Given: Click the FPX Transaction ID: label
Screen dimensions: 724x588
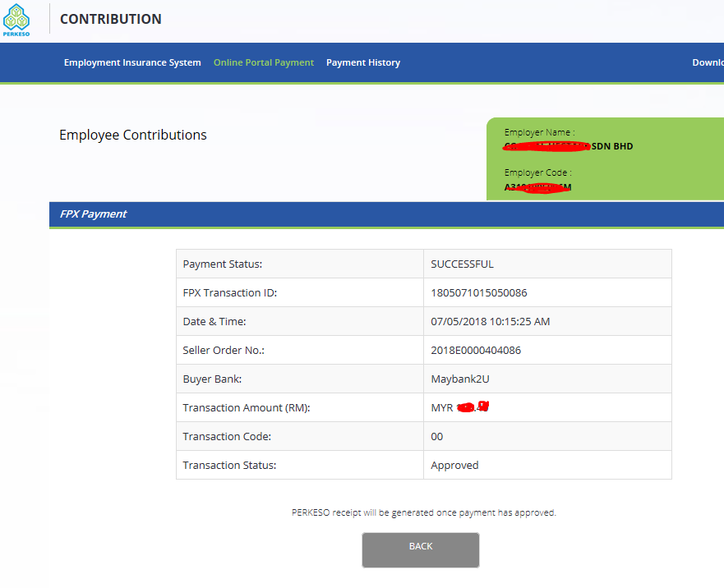Looking at the screenshot, I should (230, 293).
